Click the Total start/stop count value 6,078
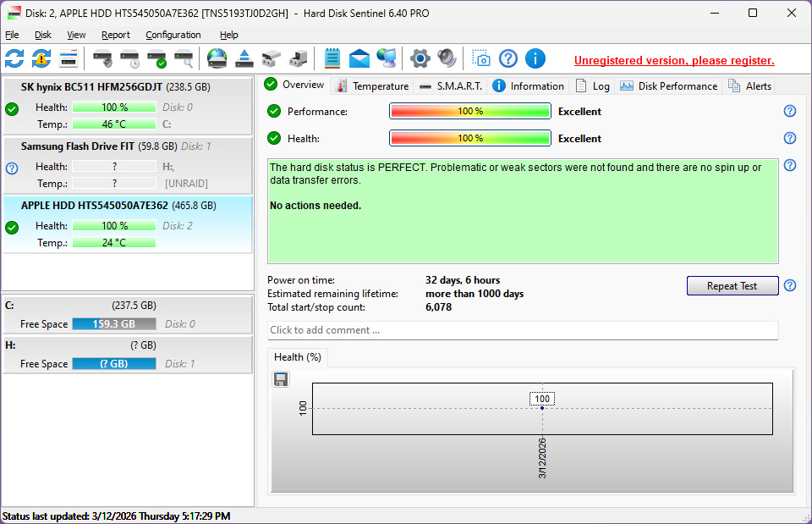812x524 pixels. click(439, 306)
